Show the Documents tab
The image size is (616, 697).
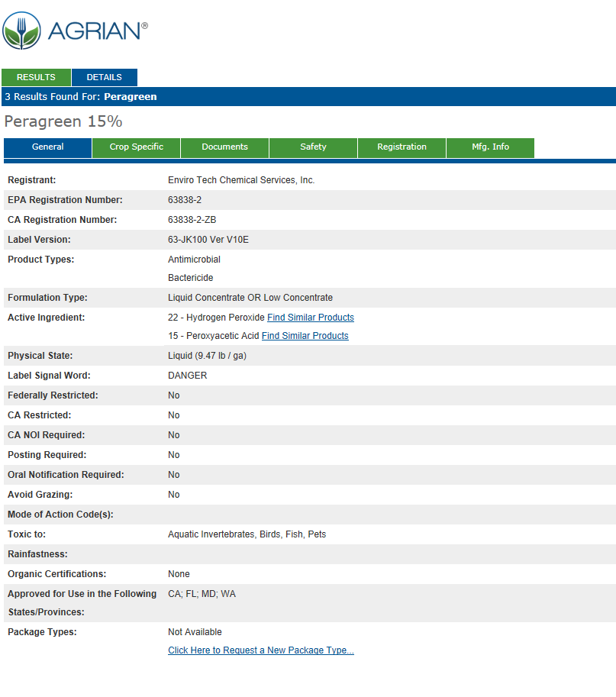(224, 147)
